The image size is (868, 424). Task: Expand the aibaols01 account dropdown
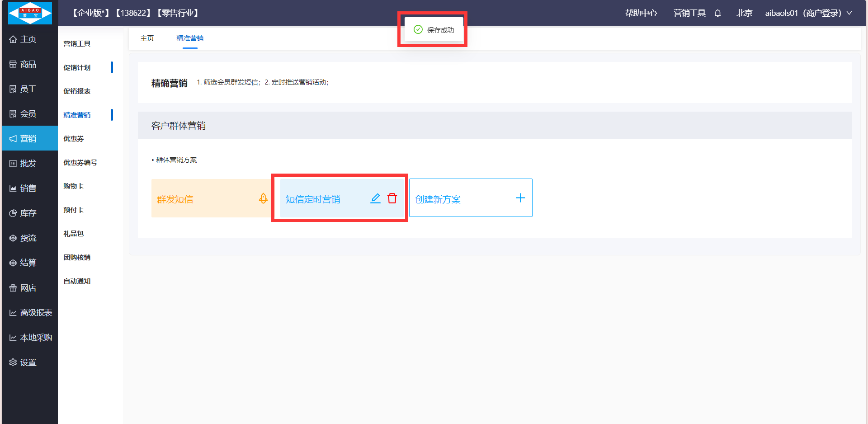coord(808,13)
